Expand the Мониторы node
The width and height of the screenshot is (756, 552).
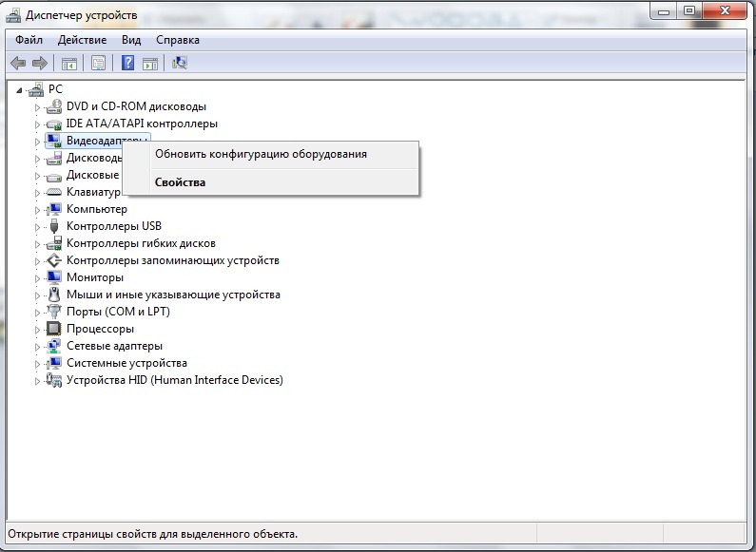[37, 278]
